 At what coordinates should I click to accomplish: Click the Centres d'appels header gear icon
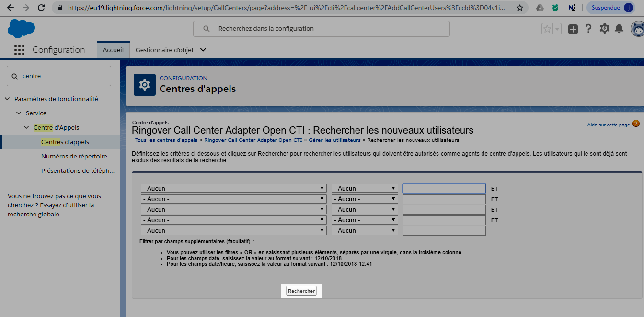coord(144,85)
